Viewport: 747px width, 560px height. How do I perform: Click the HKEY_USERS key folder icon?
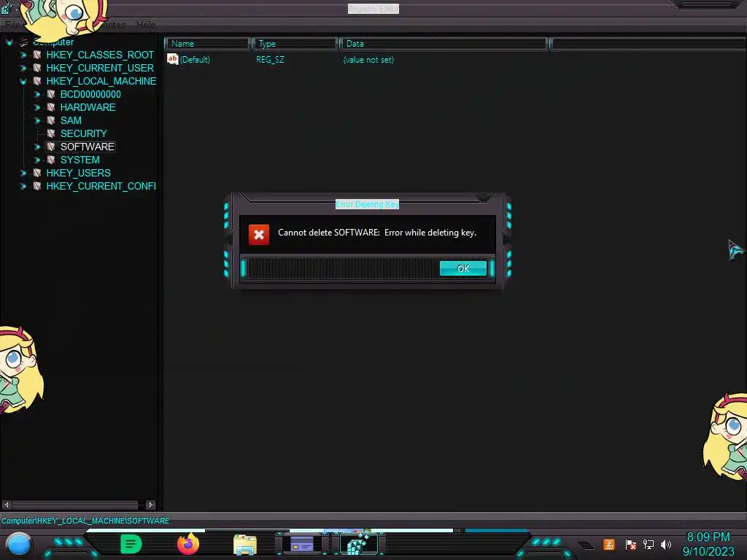point(36,173)
